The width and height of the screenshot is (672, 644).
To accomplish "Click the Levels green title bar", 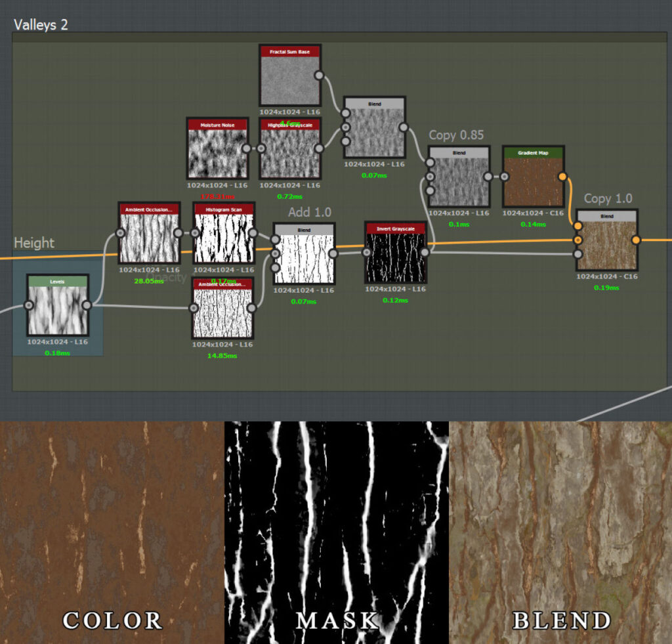I will tap(58, 282).
